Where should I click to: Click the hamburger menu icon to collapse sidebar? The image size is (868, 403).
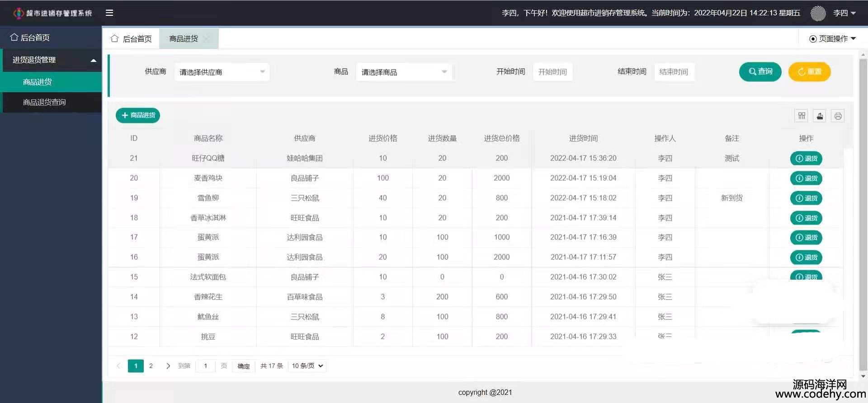[x=109, y=13]
